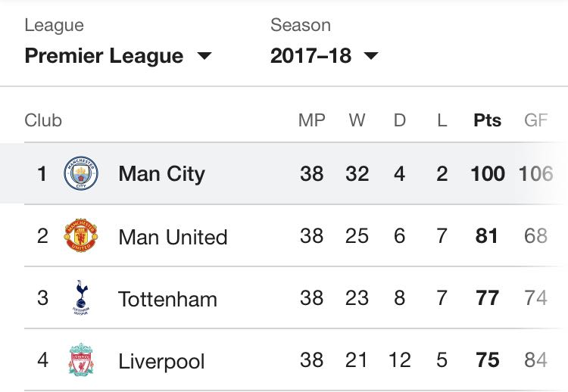Open the Liverpool team link
The width and height of the screenshot is (568, 392).
161,361
